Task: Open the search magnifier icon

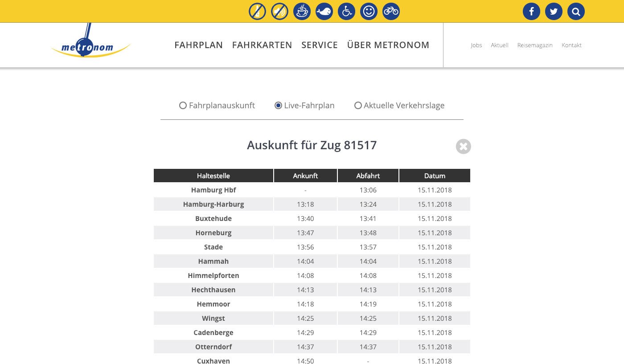Action: 576,12
